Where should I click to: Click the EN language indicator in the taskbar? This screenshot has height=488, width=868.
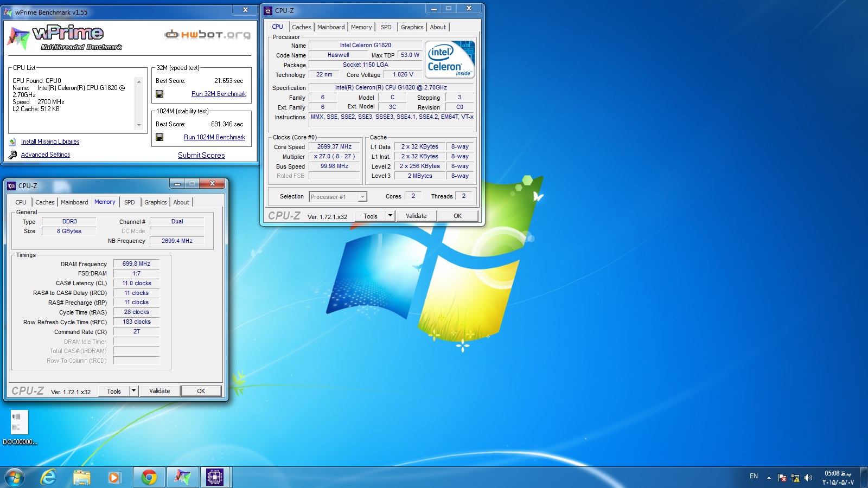754,476
